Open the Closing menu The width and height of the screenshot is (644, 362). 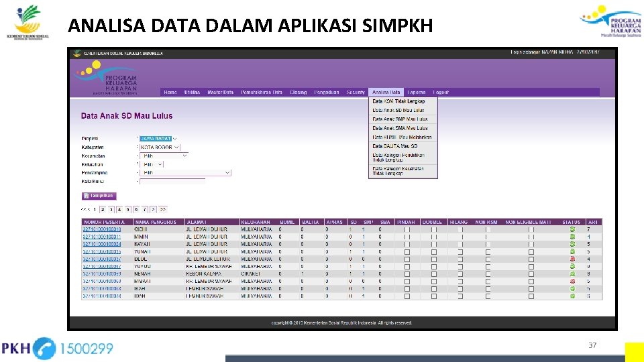(298, 93)
